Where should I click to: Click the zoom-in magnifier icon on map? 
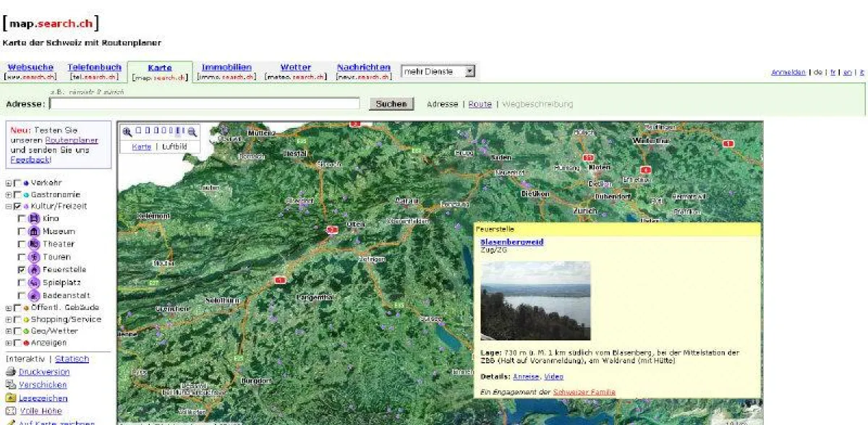pos(127,132)
